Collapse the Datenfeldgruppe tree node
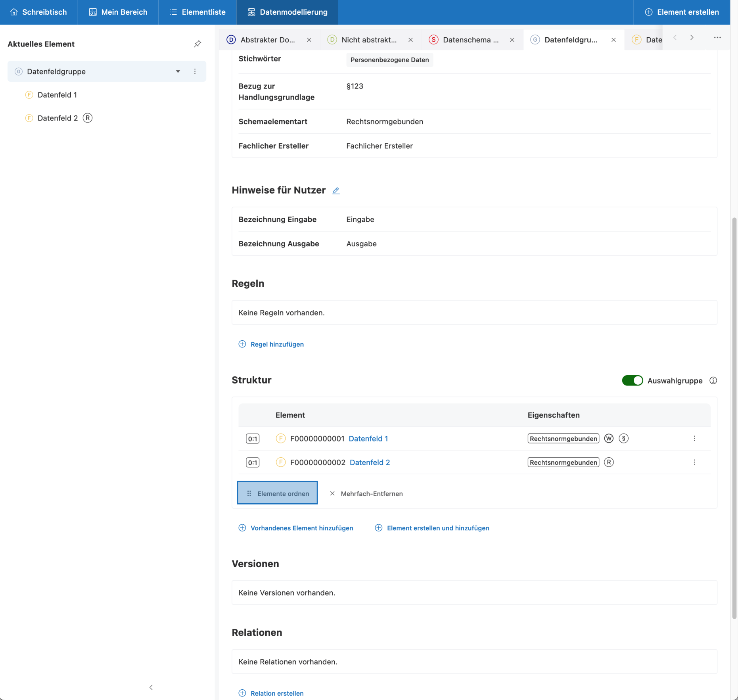This screenshot has height=700, width=738. pyautogui.click(x=178, y=71)
